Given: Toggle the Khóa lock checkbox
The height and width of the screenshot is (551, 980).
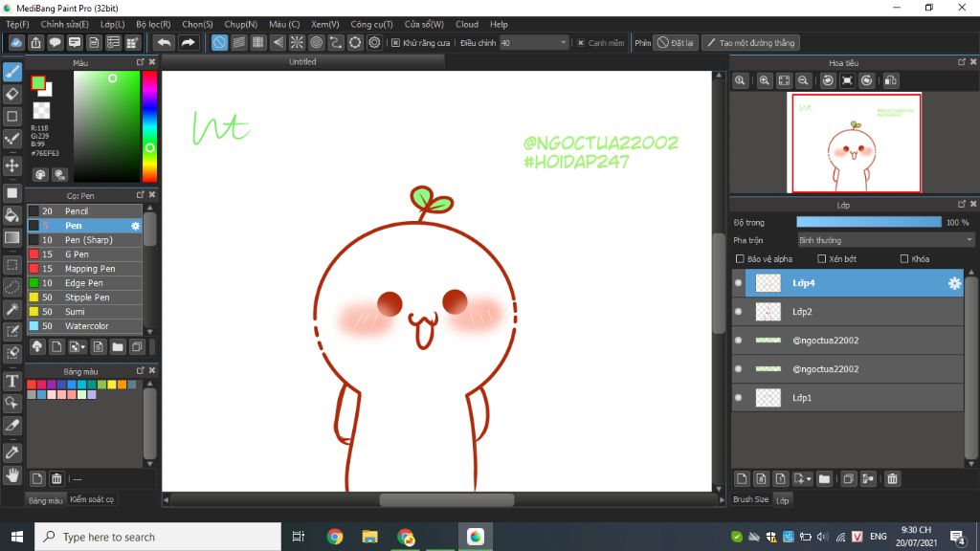Looking at the screenshot, I should pos(904,259).
